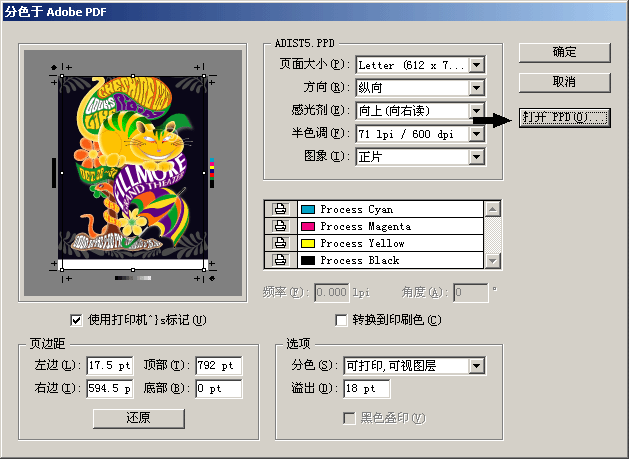
Task: Select the Process Black row text
Action: tap(360, 260)
